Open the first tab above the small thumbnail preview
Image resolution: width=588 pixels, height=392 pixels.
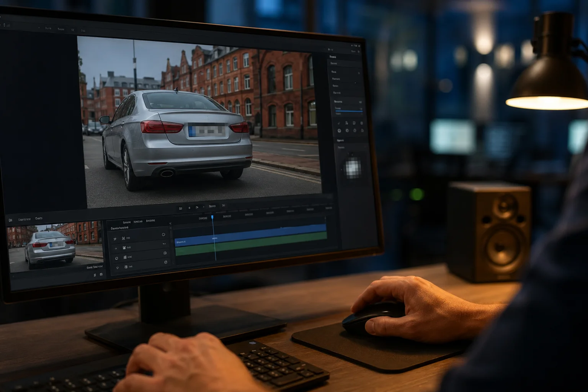[x=24, y=219]
